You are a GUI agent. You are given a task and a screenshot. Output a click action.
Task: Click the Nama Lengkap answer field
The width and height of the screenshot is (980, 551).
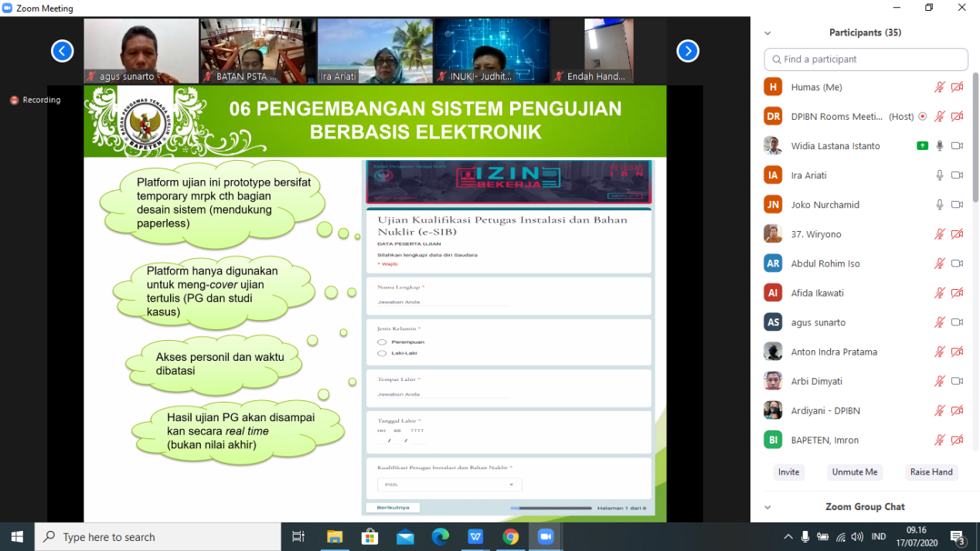(x=443, y=302)
